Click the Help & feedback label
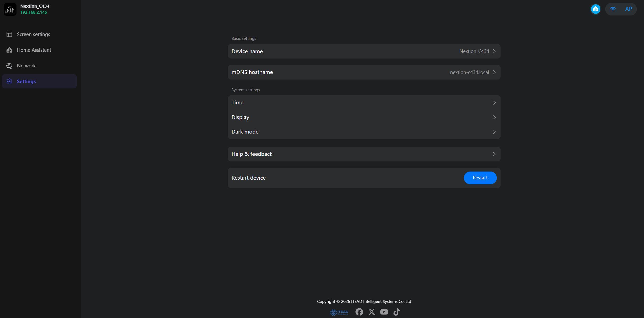 (x=252, y=154)
